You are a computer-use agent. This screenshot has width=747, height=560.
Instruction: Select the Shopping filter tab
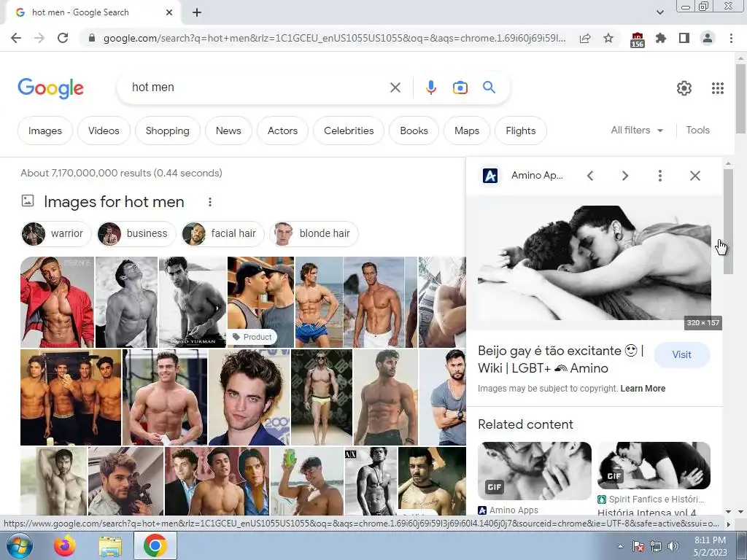point(167,131)
